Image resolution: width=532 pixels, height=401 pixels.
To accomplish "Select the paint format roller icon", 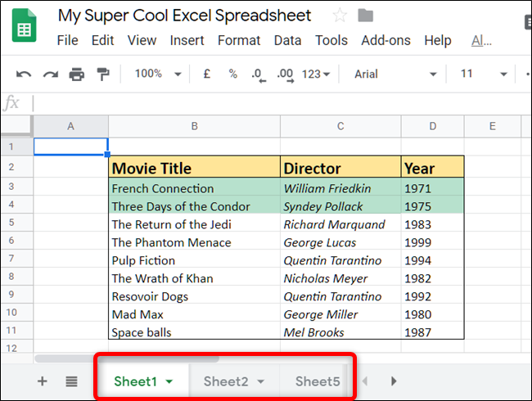I will 103,74.
